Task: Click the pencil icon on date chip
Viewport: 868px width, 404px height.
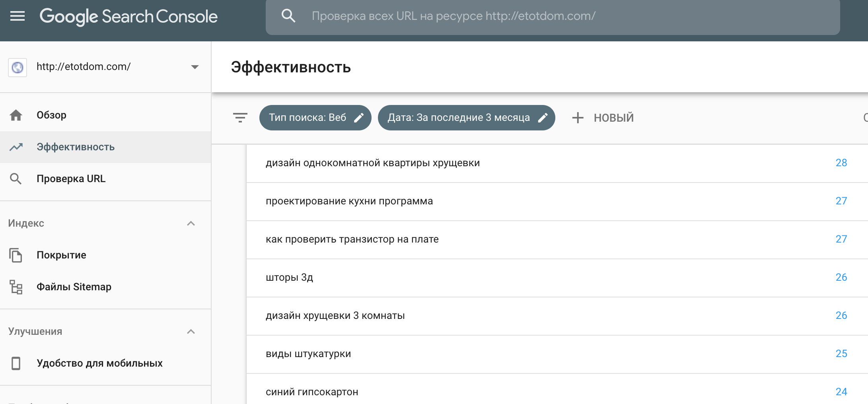Action: coord(543,118)
